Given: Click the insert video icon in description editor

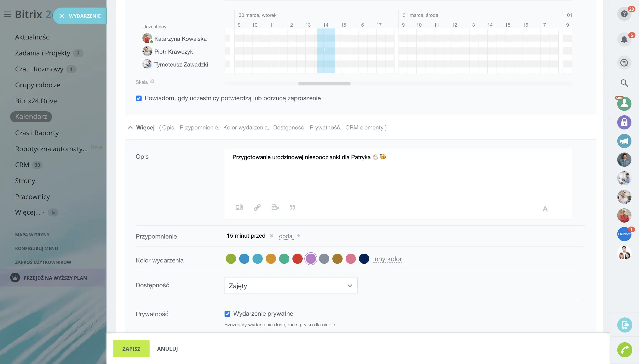Looking at the screenshot, I should (x=275, y=207).
